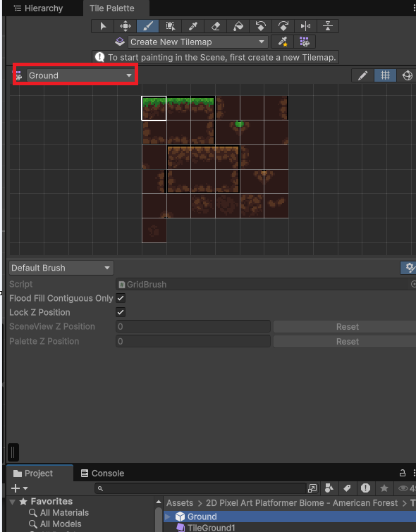Select the top-left grass tile in palette
This screenshot has height=532, width=416.
click(154, 109)
